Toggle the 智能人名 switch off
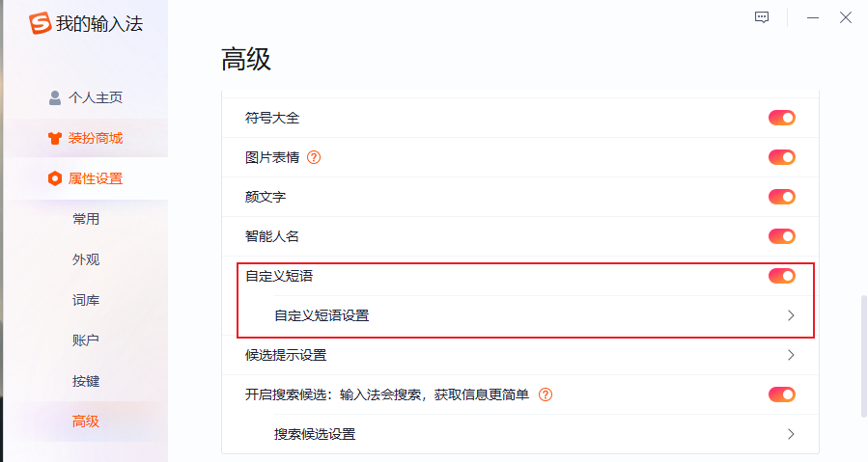Image resolution: width=868 pixels, height=462 pixels. (781, 236)
